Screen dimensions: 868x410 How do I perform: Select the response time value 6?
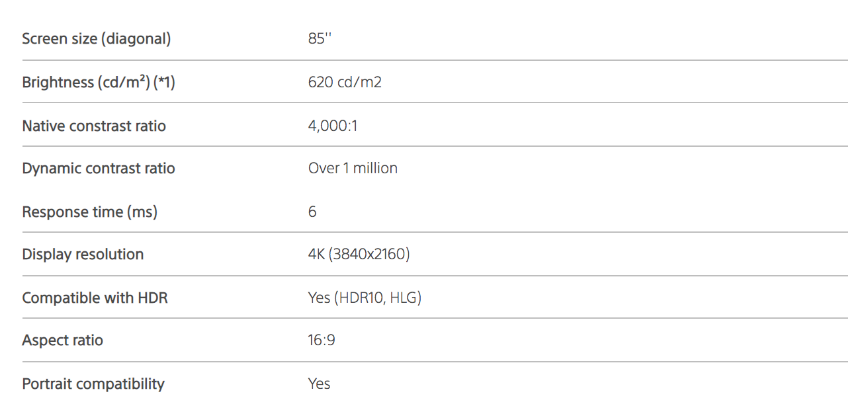point(312,212)
